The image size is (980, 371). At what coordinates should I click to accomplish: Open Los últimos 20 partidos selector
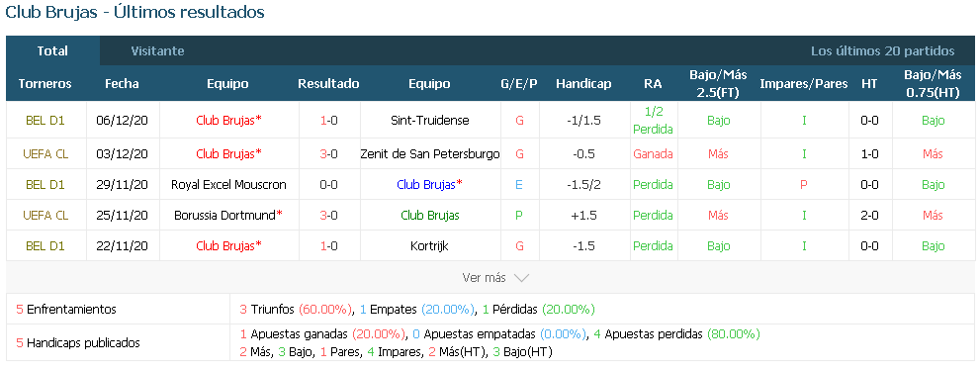[882, 50]
